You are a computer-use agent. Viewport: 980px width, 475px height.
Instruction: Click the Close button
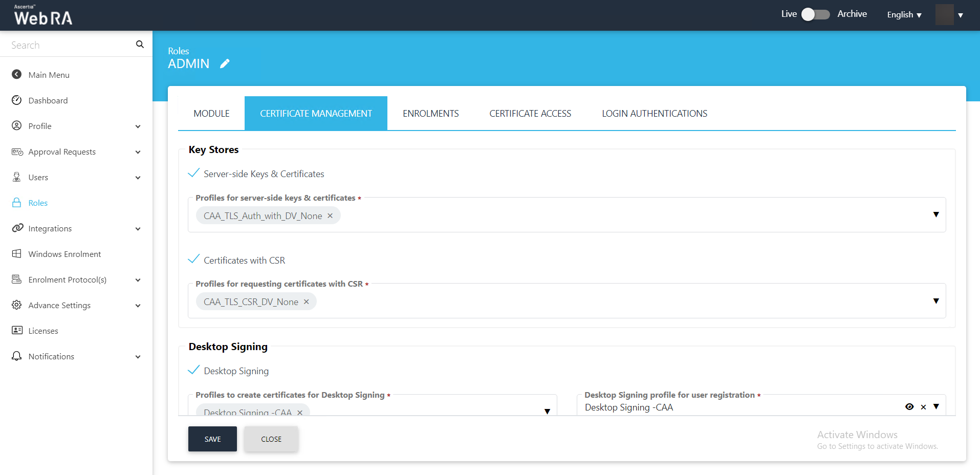271,439
